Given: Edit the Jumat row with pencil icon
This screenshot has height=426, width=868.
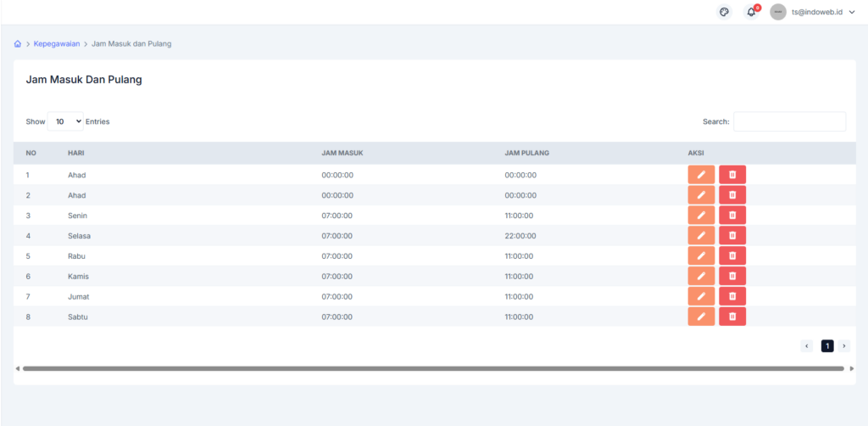Looking at the screenshot, I should click(x=701, y=296).
